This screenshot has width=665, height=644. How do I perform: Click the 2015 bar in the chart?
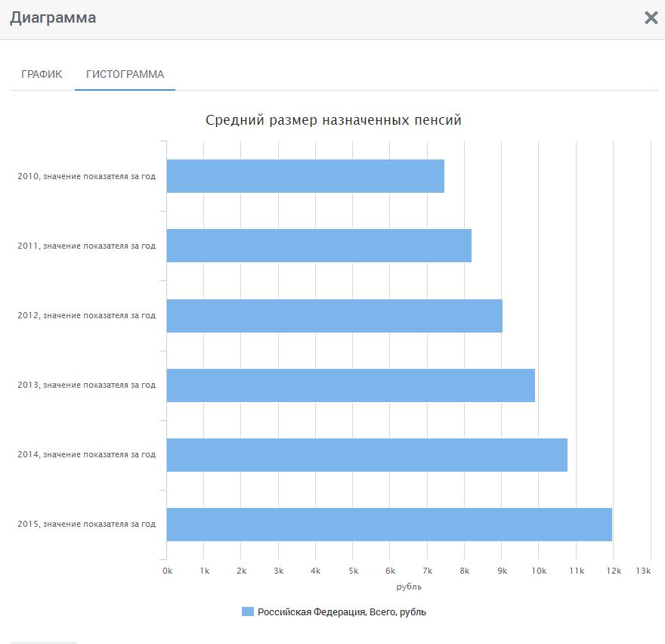click(x=389, y=525)
